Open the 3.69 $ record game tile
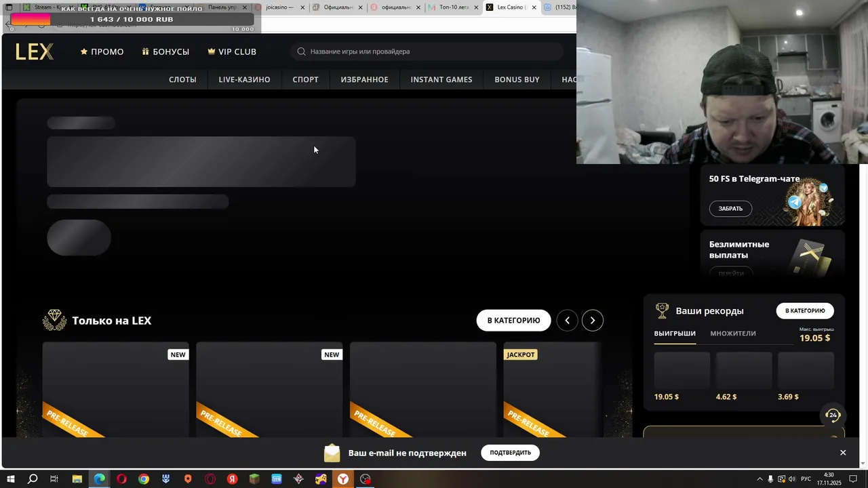Image resolution: width=868 pixels, height=488 pixels. [806, 370]
